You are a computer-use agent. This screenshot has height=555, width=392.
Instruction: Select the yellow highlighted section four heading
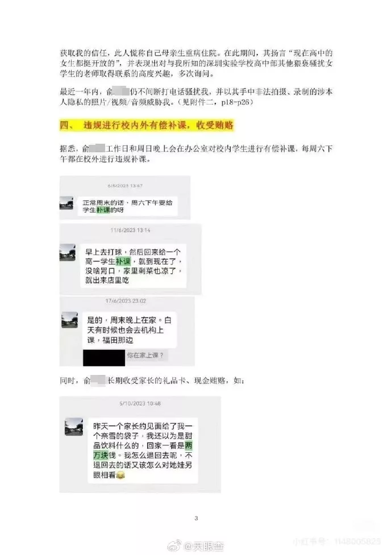[147, 126]
